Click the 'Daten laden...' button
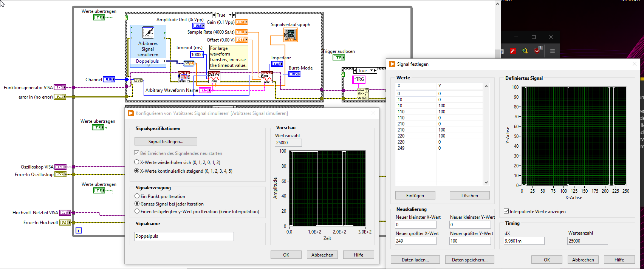 click(415, 260)
